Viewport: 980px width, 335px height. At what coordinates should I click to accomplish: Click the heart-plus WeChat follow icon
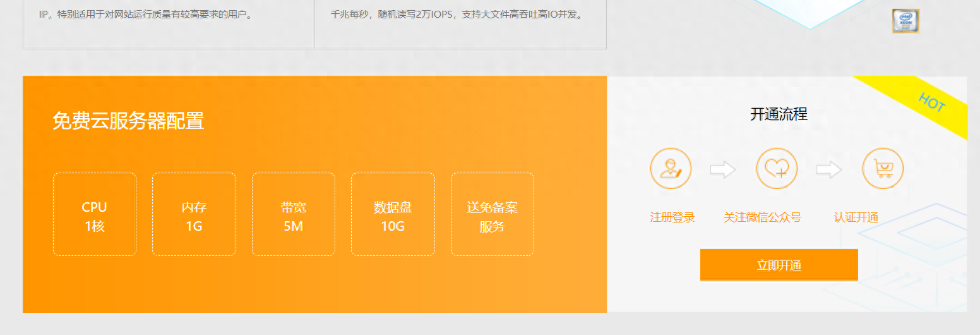777,169
